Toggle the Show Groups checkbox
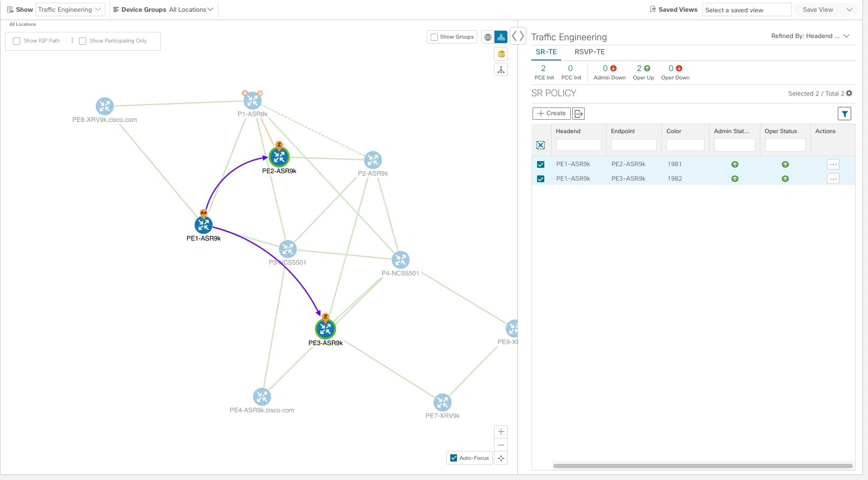The image size is (868, 480). tap(434, 37)
